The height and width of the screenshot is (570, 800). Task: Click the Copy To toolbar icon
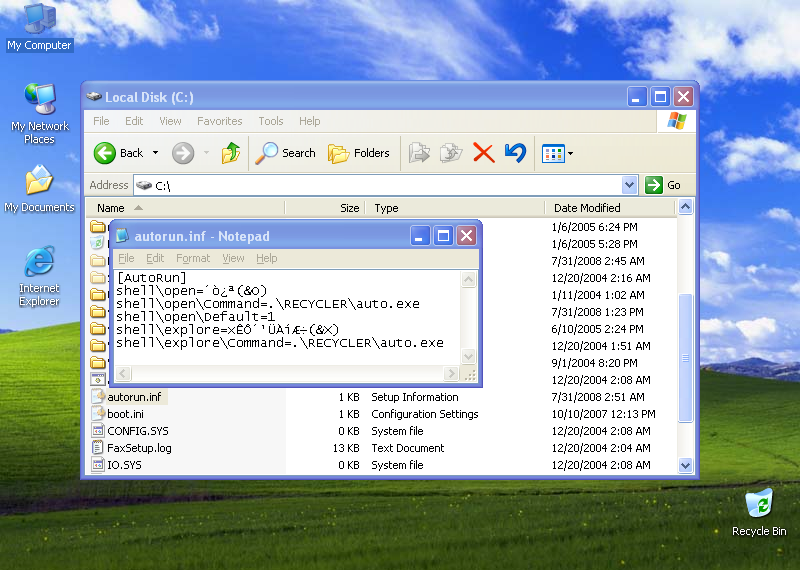(x=451, y=153)
